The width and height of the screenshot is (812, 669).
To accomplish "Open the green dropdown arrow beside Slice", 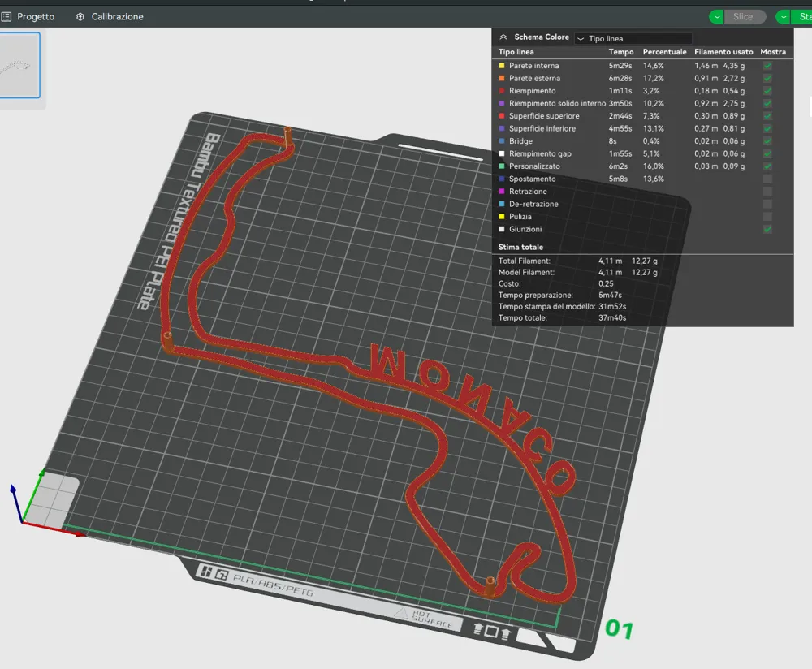I will (717, 16).
